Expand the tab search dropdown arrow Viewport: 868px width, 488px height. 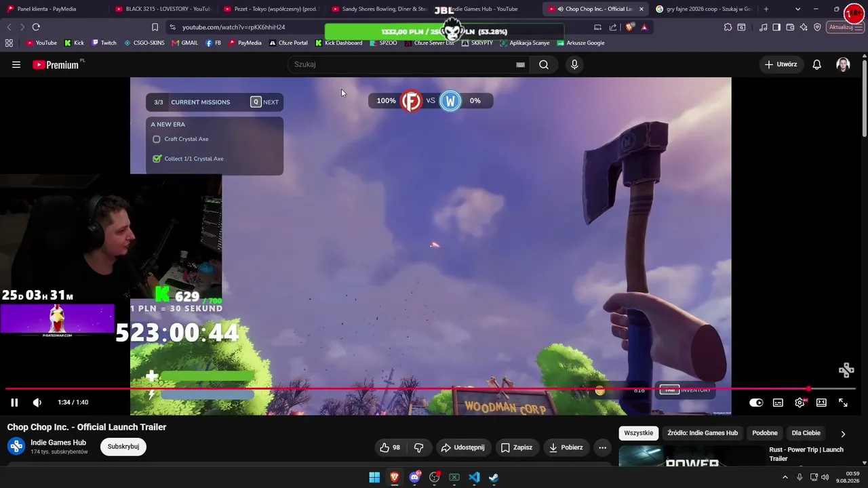[797, 9]
